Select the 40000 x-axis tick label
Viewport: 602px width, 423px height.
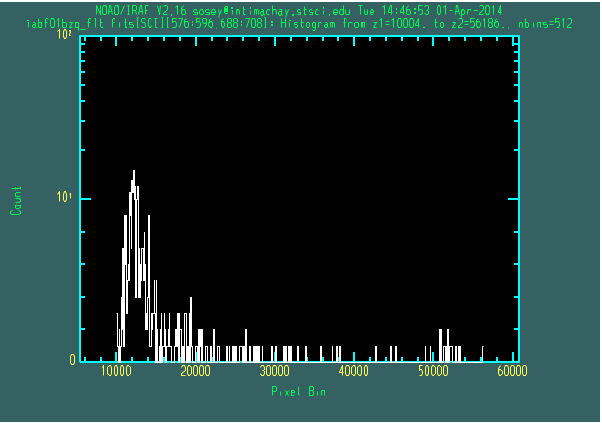coord(354,371)
